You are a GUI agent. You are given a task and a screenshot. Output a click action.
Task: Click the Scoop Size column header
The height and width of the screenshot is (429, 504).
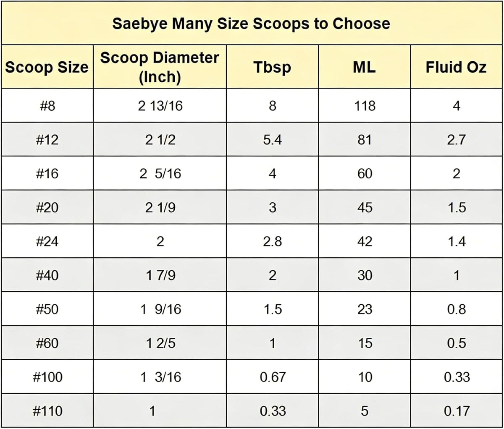pyautogui.click(x=47, y=67)
